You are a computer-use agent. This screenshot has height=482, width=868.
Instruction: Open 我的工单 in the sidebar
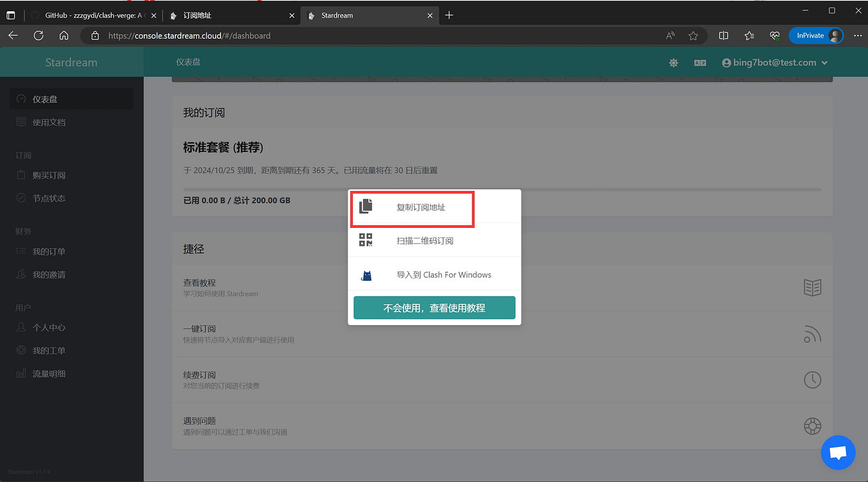tap(72, 351)
